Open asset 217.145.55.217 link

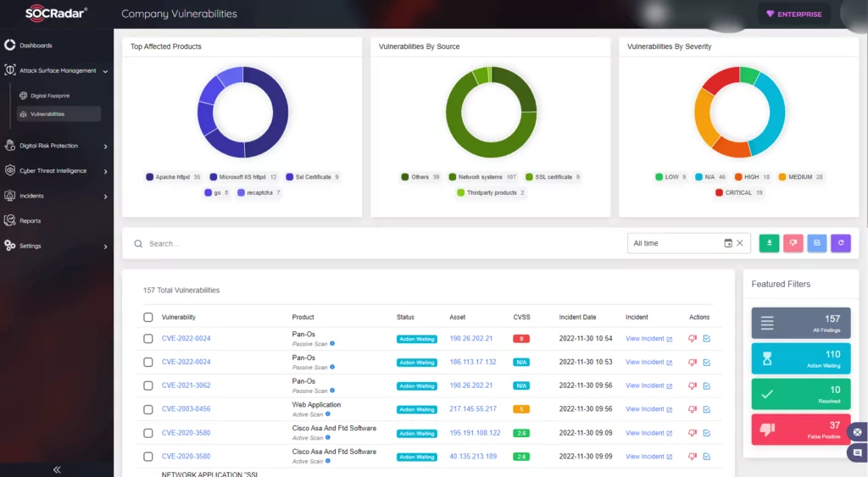473,409
